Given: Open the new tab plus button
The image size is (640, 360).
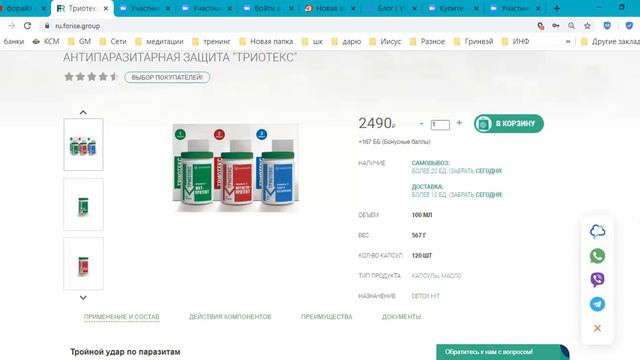Looking at the screenshot, I should (x=557, y=8).
